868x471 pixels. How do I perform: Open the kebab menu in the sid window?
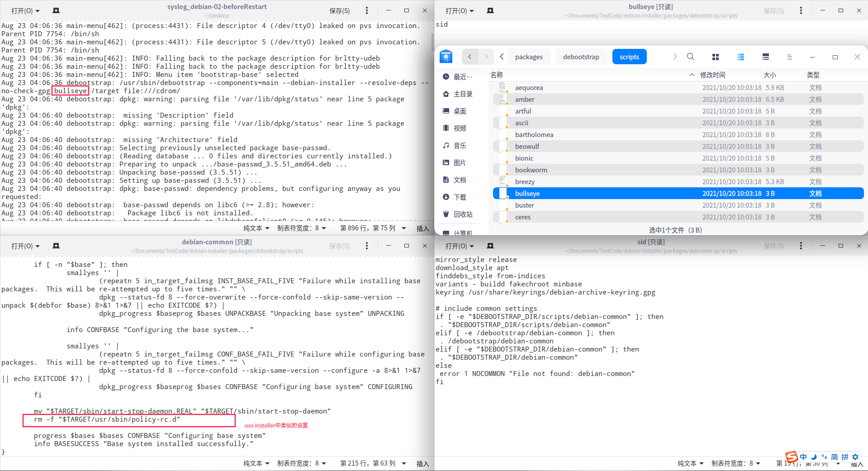pyautogui.click(x=801, y=246)
